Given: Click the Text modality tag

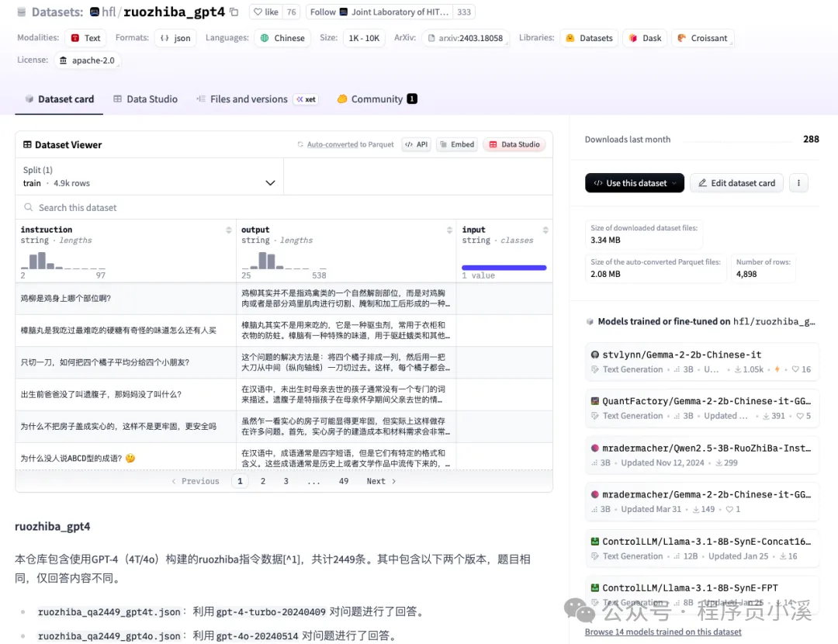Looking at the screenshot, I should pos(85,38).
